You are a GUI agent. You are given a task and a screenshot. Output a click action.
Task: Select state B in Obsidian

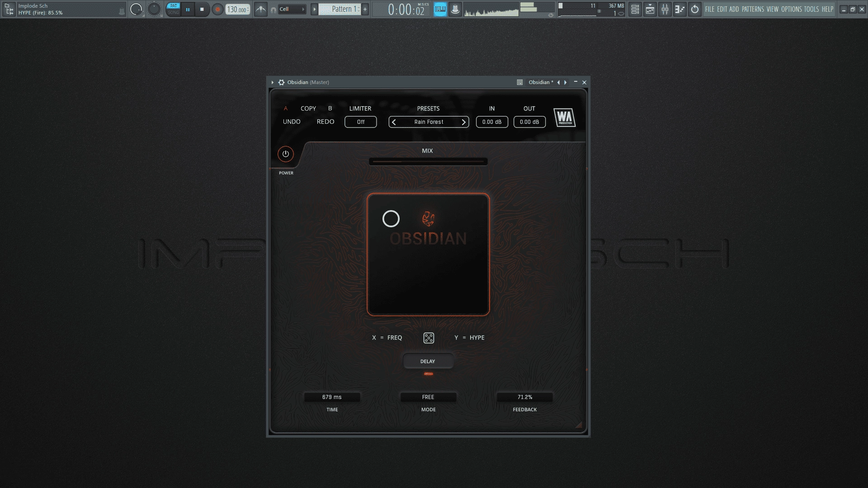tap(330, 108)
